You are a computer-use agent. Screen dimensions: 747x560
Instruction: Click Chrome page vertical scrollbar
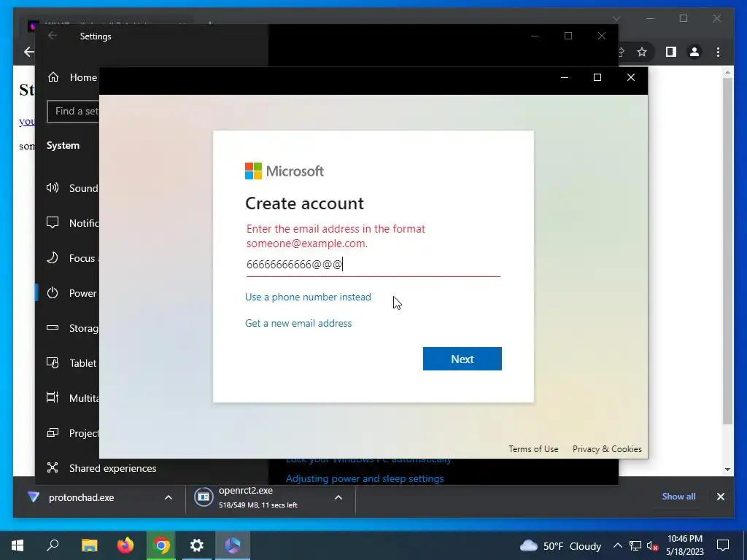click(727, 252)
